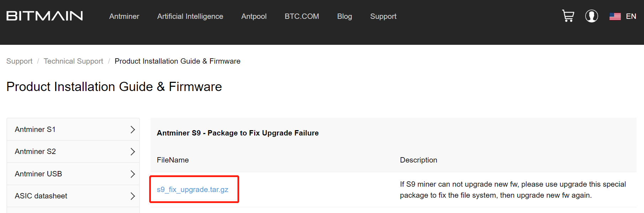Click the user account icon
Viewport: 644px width, 213px height.
(x=592, y=16)
